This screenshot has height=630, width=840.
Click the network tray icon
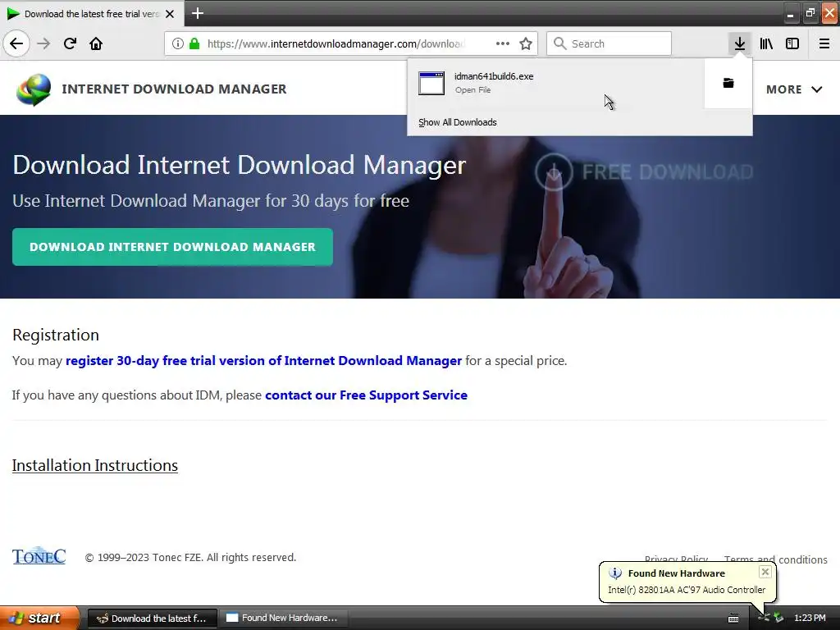click(x=764, y=618)
